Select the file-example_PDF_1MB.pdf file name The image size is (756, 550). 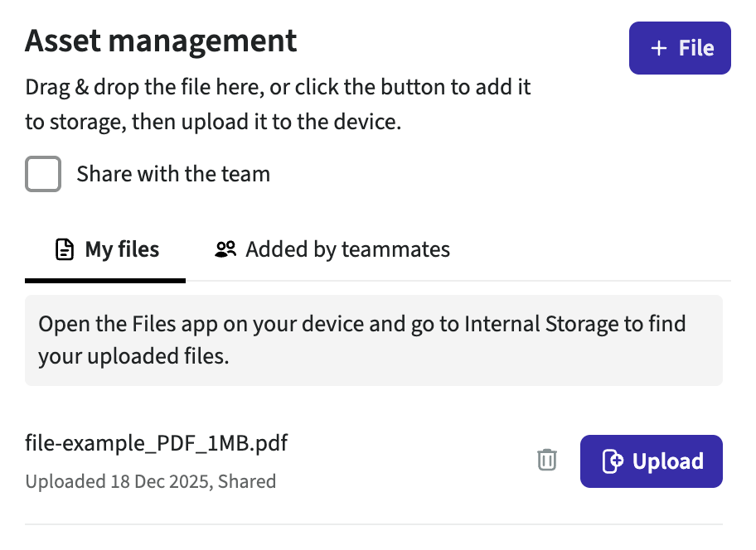click(157, 443)
